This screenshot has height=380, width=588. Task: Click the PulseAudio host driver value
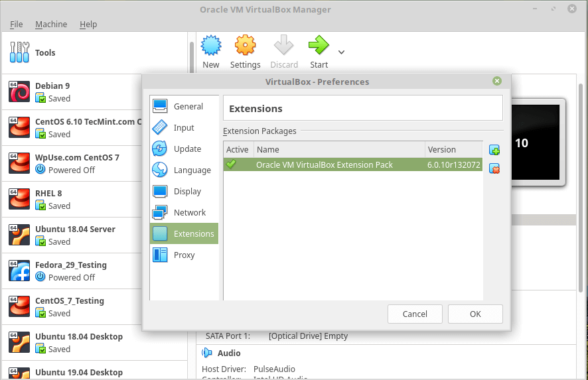point(274,369)
